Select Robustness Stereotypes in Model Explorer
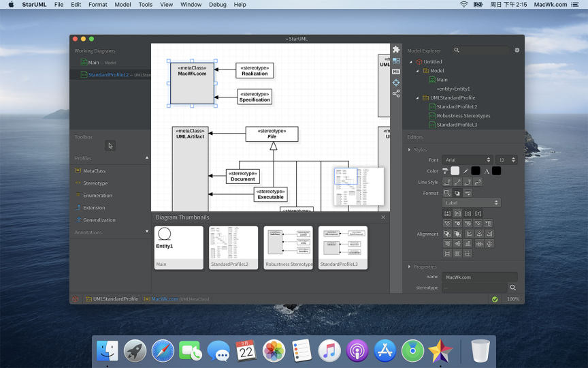 point(463,116)
